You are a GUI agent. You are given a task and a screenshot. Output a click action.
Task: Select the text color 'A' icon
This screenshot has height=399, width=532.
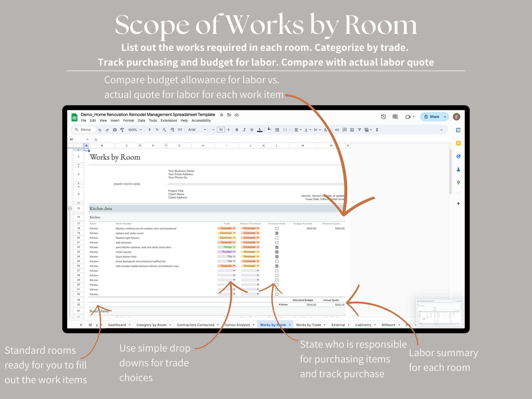260,130
